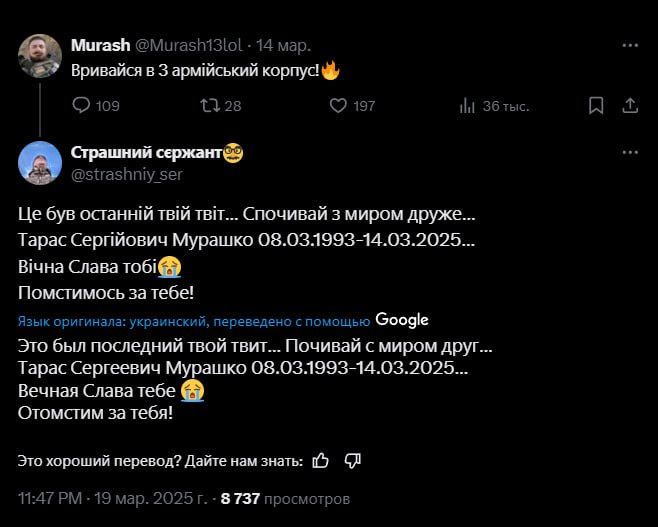Click the Страшний сержант display name
The image size is (658, 527).
coord(147,152)
